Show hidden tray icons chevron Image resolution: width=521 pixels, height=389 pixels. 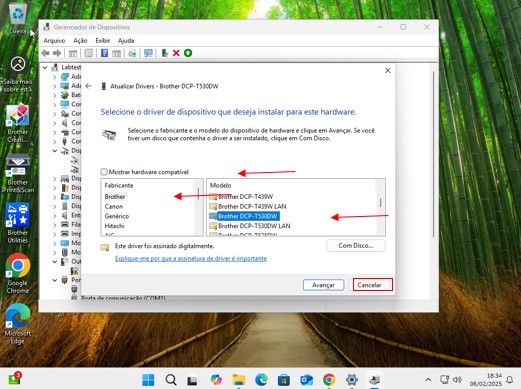click(x=428, y=380)
